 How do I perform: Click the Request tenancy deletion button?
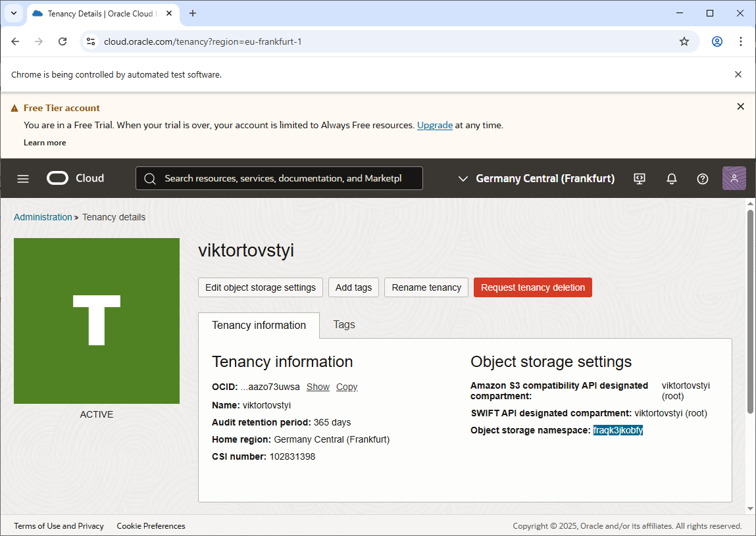coord(532,287)
